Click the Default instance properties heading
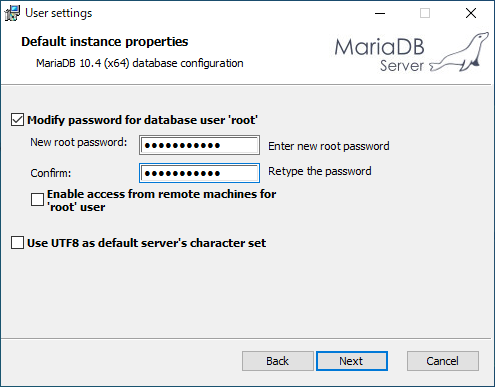495x387 pixels. 105,42
